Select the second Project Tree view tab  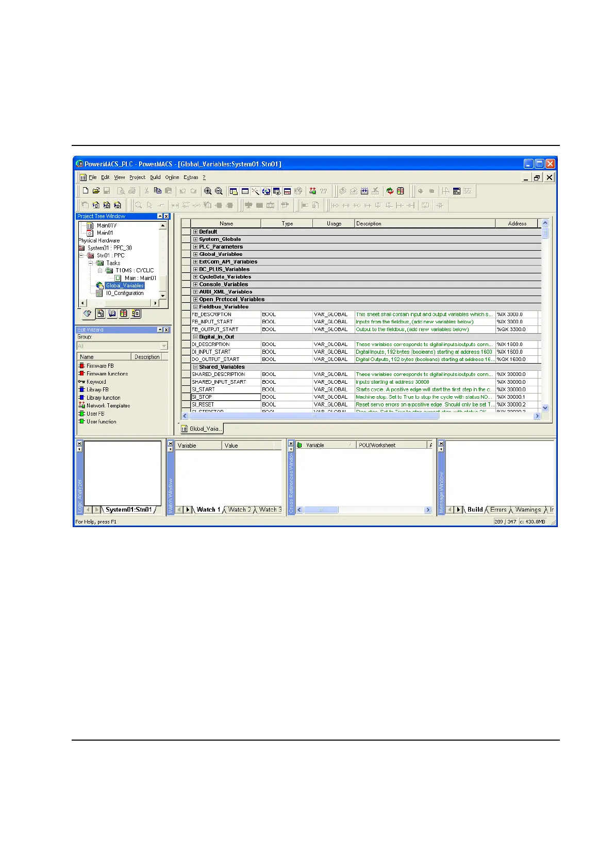click(x=101, y=314)
